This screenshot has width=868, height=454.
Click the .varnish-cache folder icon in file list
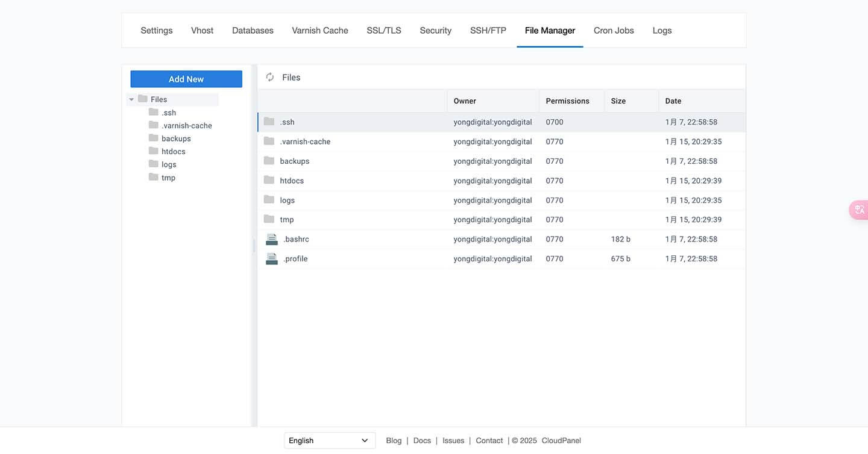(269, 141)
